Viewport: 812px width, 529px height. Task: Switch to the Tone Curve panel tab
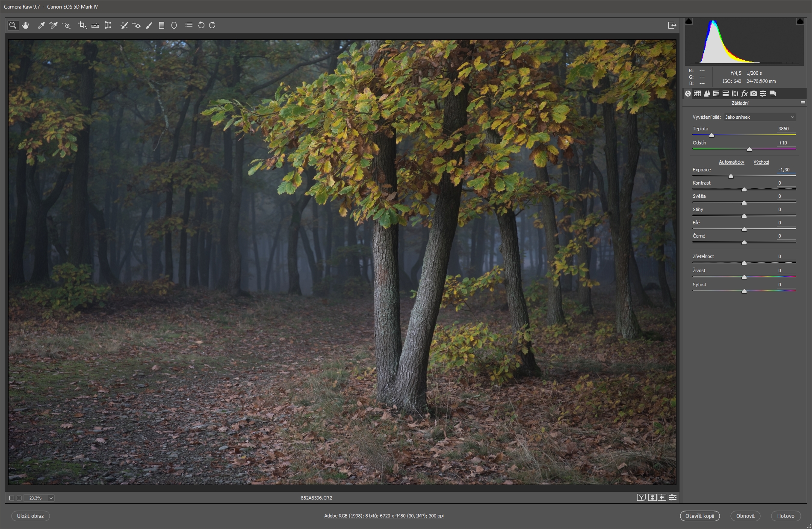(697, 94)
